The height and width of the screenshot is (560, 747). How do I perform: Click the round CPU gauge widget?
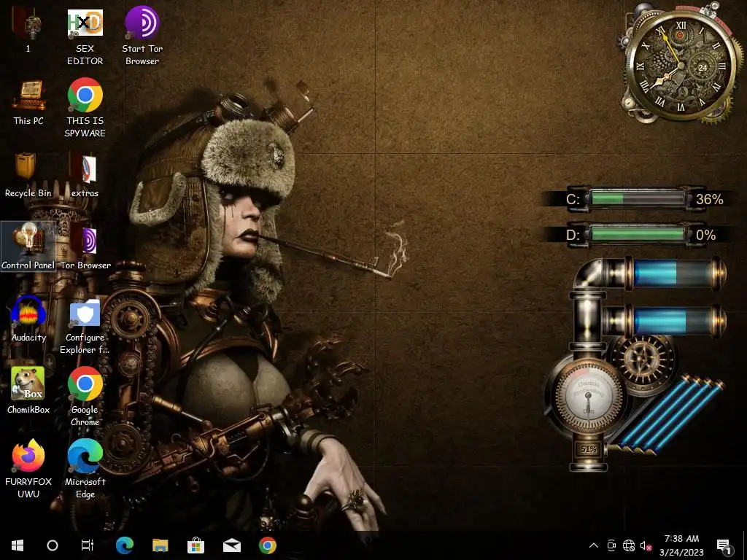click(x=589, y=396)
